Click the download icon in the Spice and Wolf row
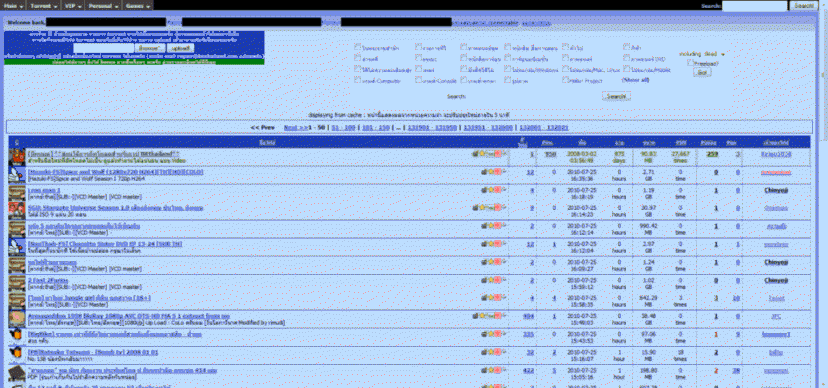Viewport: 828px width, 388px height. tap(483, 172)
